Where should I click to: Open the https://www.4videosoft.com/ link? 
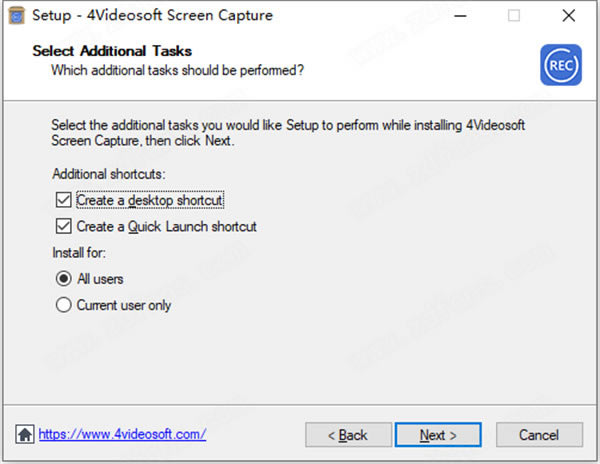[x=122, y=434]
